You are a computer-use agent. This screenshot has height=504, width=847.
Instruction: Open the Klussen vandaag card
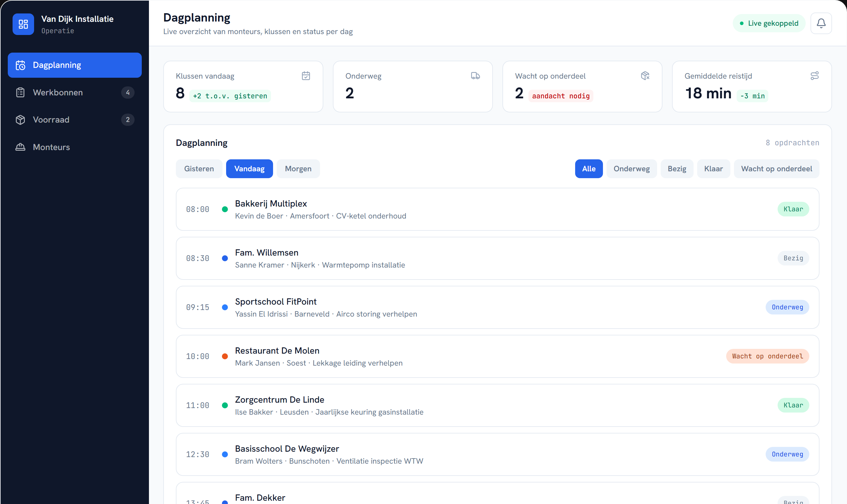[x=243, y=87]
